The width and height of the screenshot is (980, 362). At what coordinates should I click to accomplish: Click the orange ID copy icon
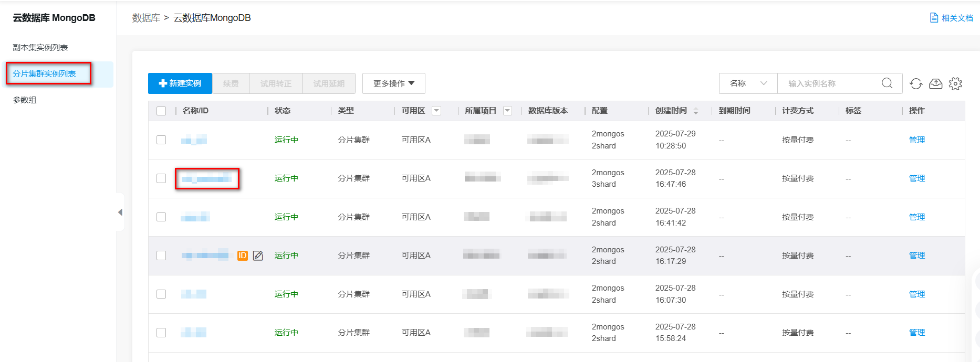[242, 255]
